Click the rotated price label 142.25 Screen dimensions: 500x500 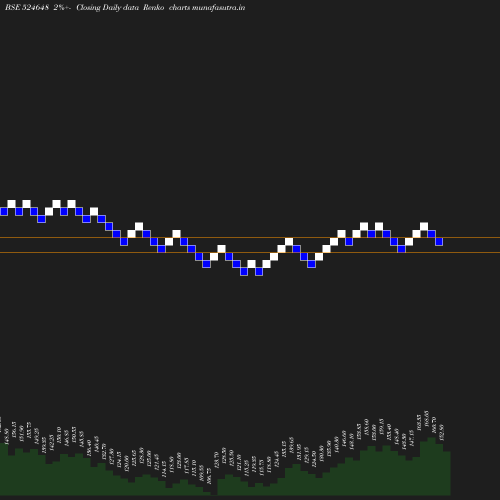point(52,443)
